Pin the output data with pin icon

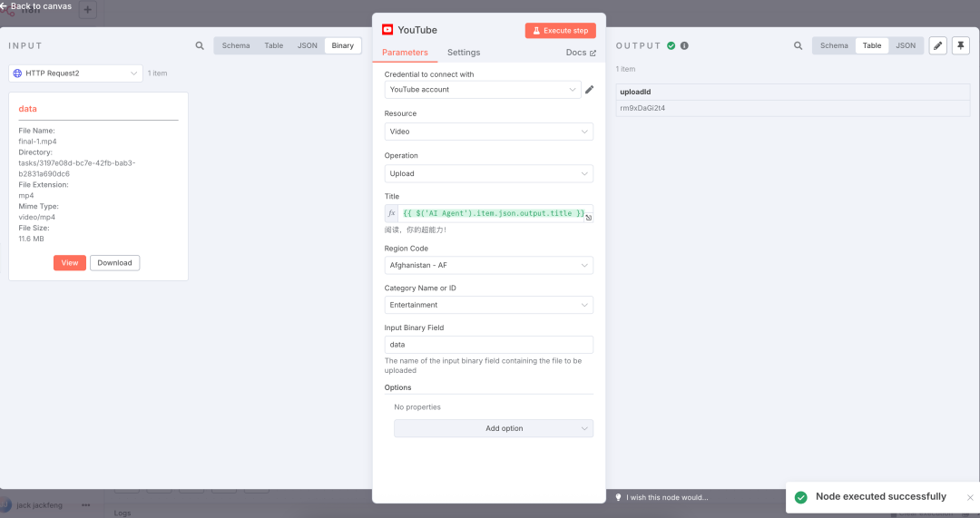point(961,45)
